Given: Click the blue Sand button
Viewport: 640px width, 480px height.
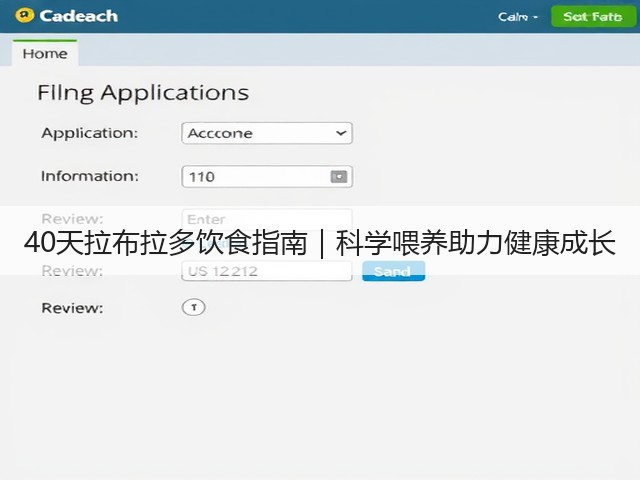Looking at the screenshot, I should click(x=393, y=271).
